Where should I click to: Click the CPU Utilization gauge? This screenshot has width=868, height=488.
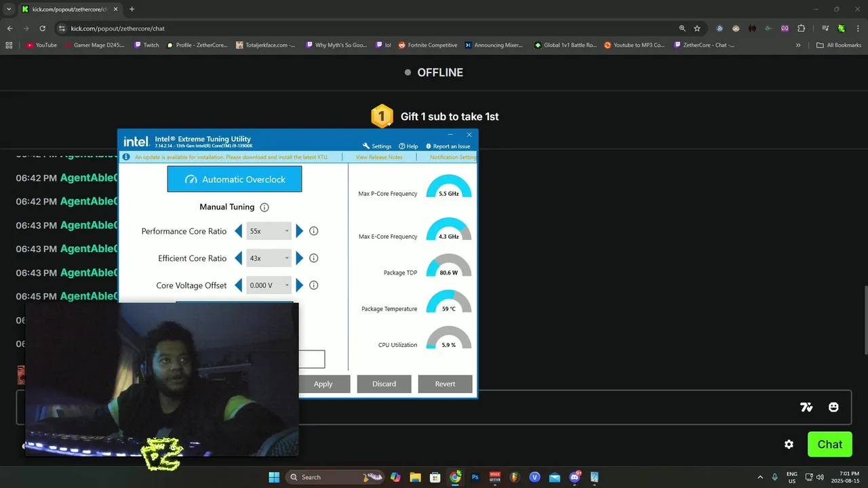[448, 338]
